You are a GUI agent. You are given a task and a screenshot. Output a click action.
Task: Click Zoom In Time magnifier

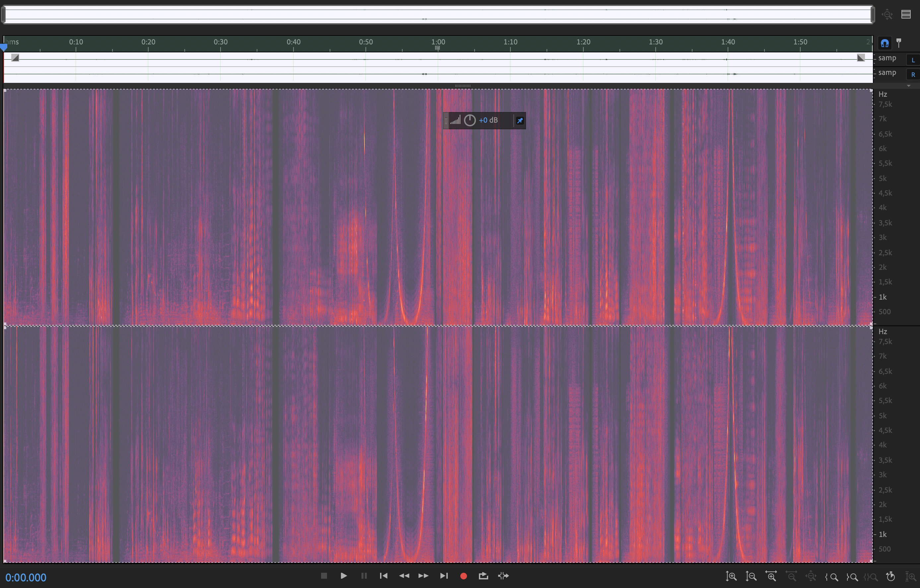click(771, 576)
